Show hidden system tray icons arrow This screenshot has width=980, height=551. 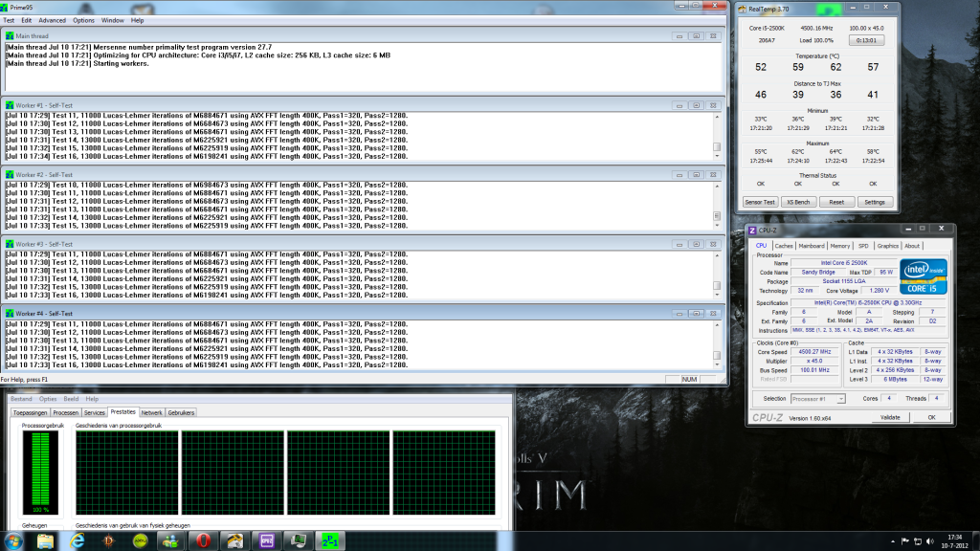[892, 541]
